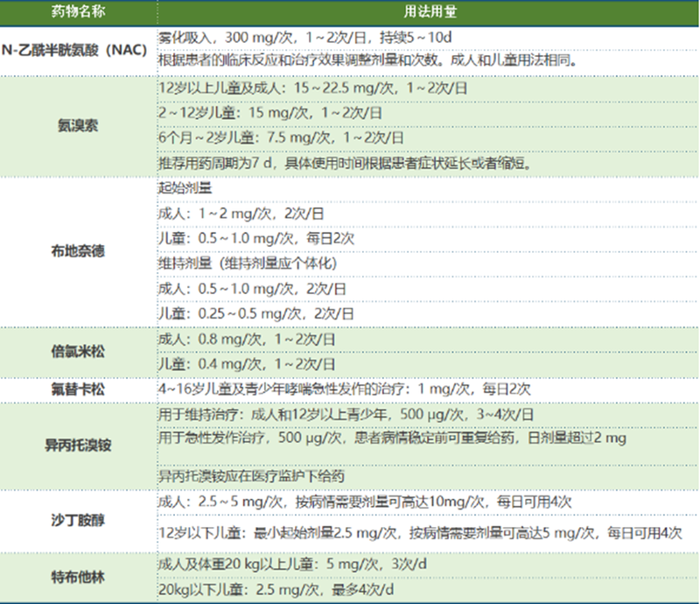
Task: Click the 药物名称 column header
Action: [x=77, y=14]
